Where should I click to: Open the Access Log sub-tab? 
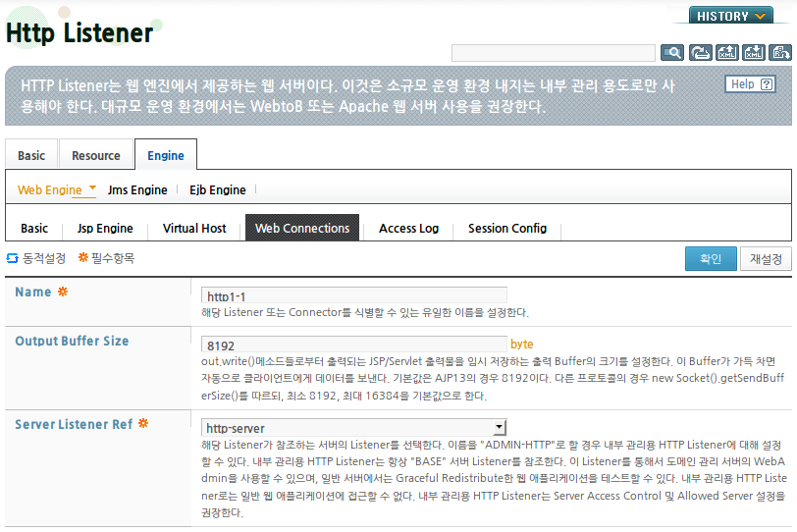(408, 228)
